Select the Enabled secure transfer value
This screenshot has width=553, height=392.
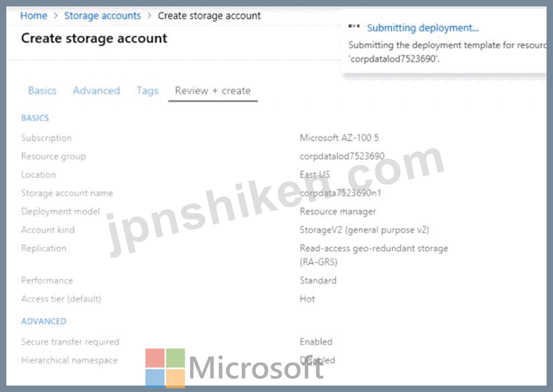(316, 341)
